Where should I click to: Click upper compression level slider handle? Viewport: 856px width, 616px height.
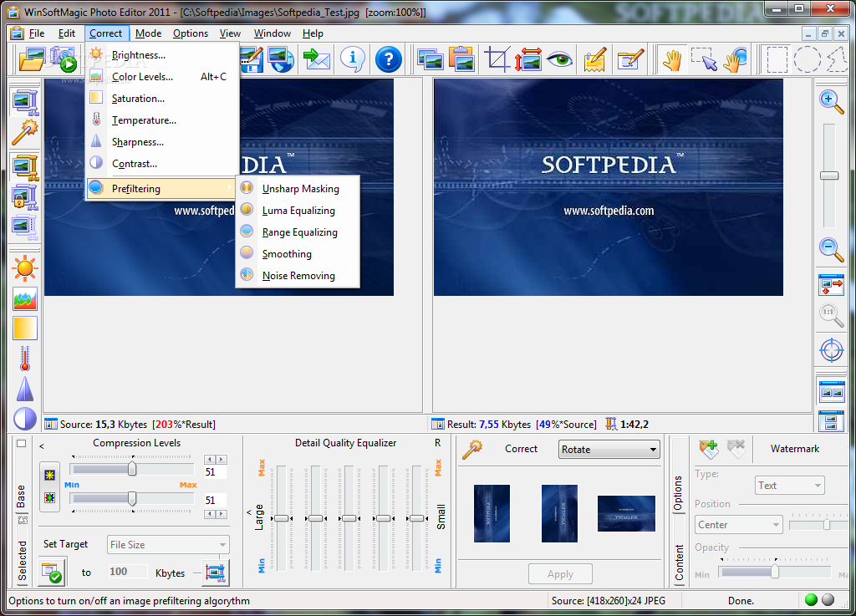tap(132, 469)
